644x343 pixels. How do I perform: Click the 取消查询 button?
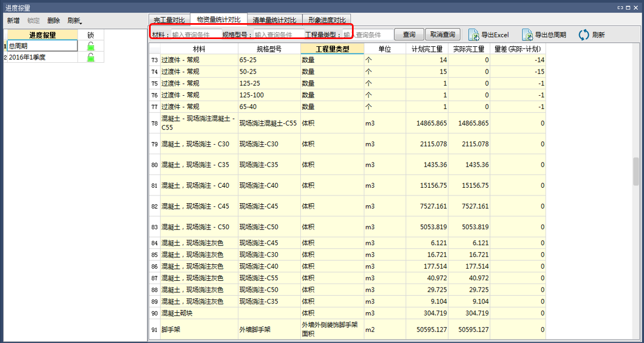tap(443, 35)
